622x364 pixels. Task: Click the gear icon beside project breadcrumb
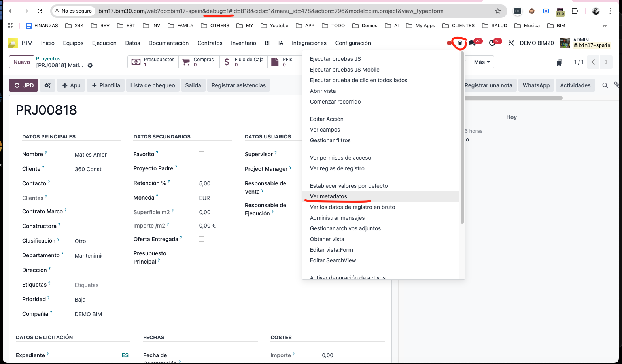click(x=90, y=65)
